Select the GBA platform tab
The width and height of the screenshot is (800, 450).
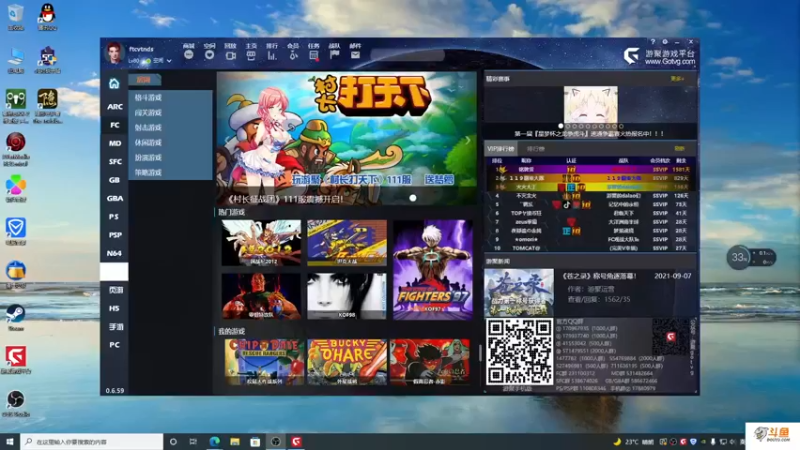click(114, 198)
